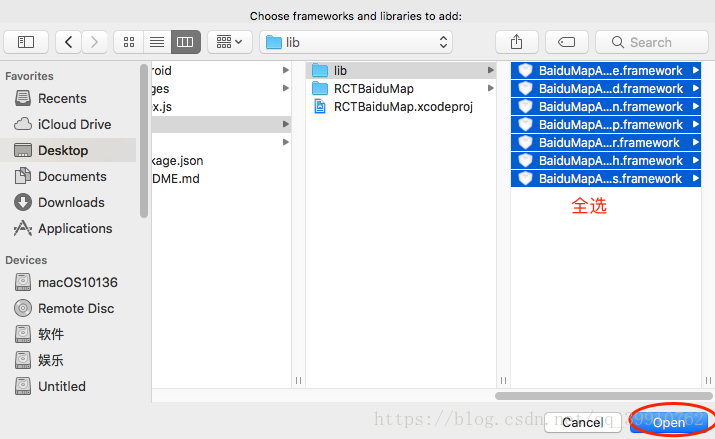Select RCTBaiduMap.xcodeproj file

[x=401, y=107]
